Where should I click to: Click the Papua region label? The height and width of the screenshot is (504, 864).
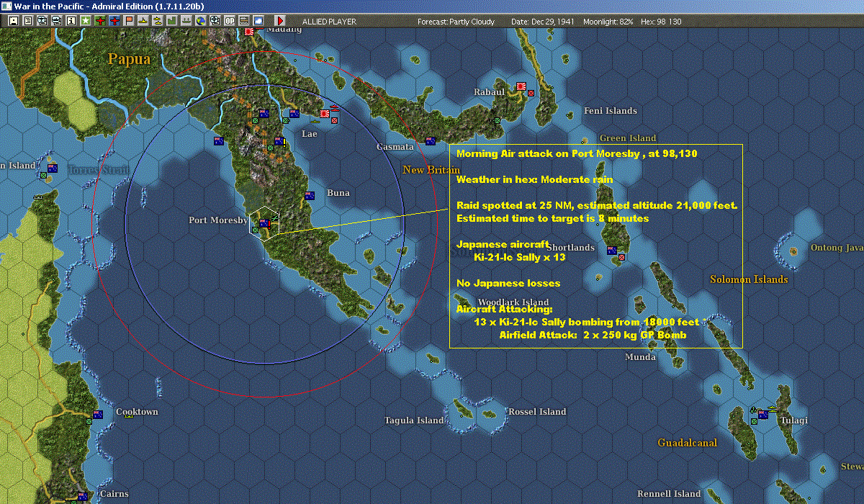point(130,59)
